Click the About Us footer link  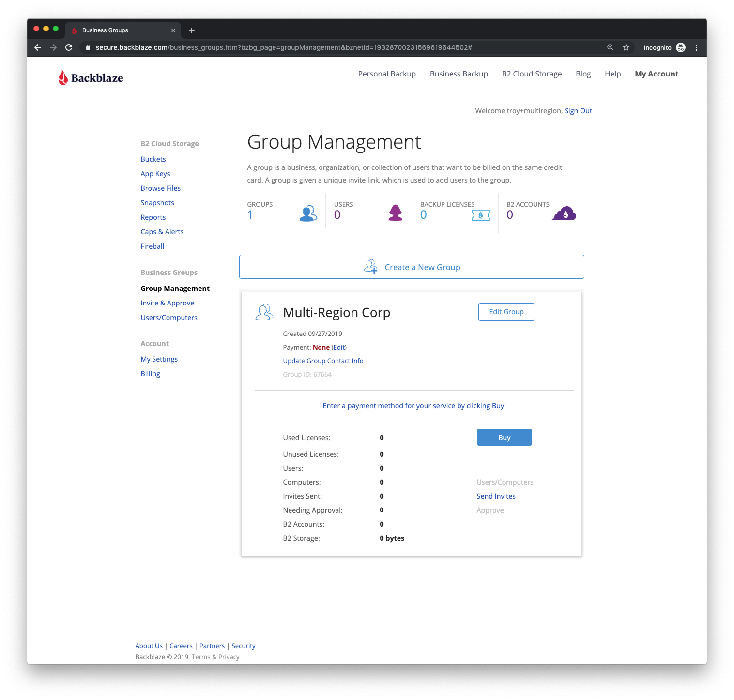point(149,646)
